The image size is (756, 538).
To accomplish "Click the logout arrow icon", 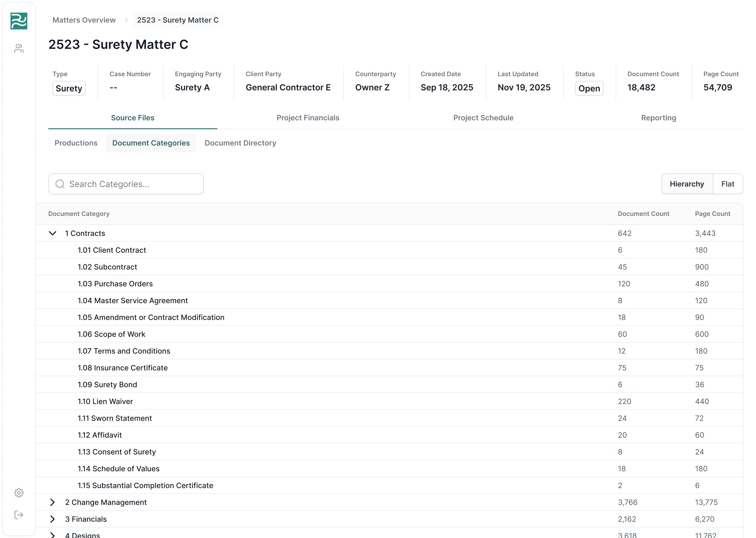I will tap(19, 515).
